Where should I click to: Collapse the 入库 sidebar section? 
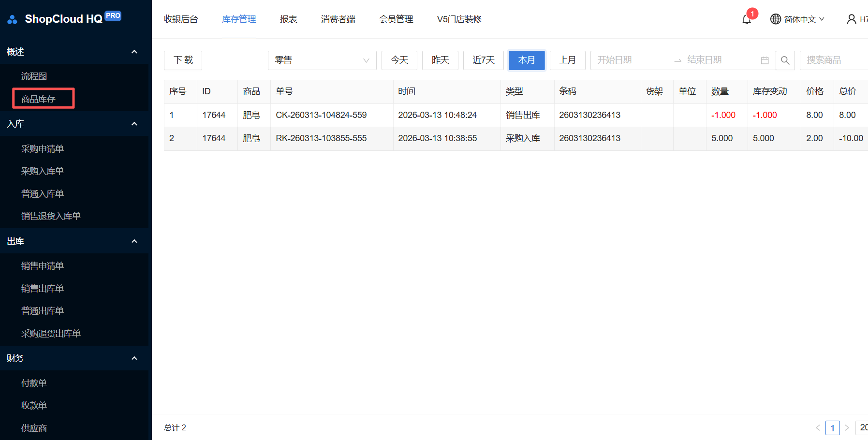(x=134, y=124)
